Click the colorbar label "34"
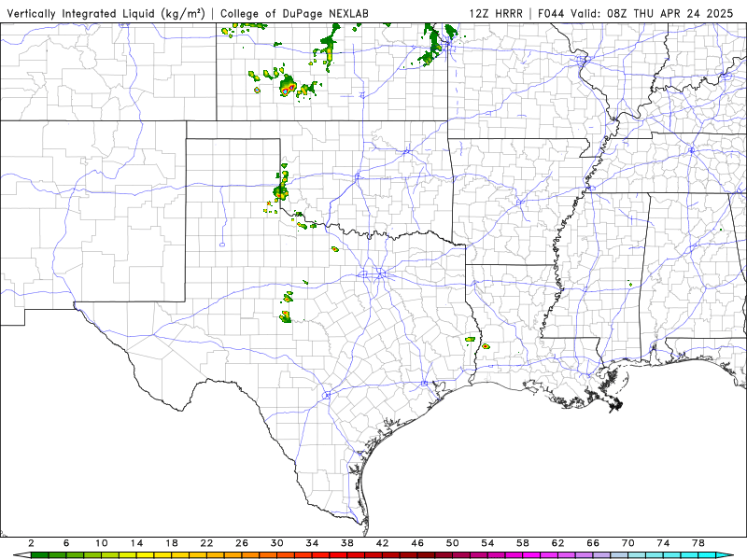Image resolution: width=747 pixels, height=560 pixels. coord(312,543)
